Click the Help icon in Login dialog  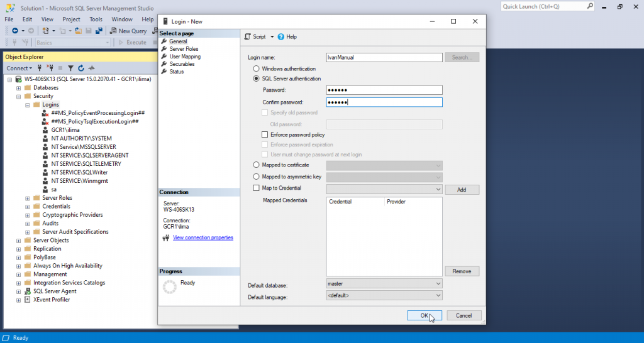281,37
